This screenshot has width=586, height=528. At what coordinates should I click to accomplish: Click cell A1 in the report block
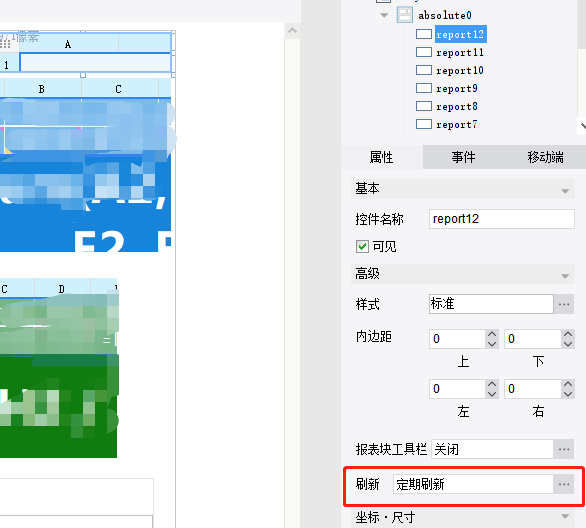click(95, 62)
